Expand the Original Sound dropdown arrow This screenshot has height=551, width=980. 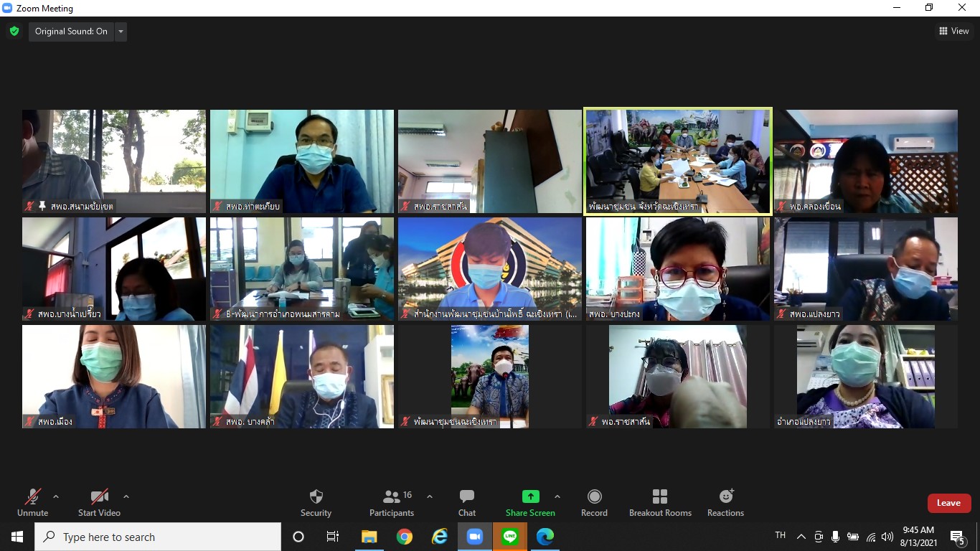121,32
